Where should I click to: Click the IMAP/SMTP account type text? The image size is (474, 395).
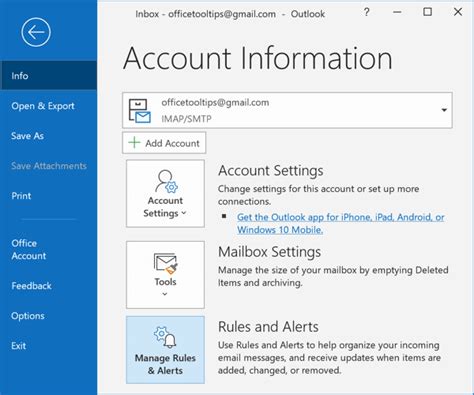(x=187, y=119)
